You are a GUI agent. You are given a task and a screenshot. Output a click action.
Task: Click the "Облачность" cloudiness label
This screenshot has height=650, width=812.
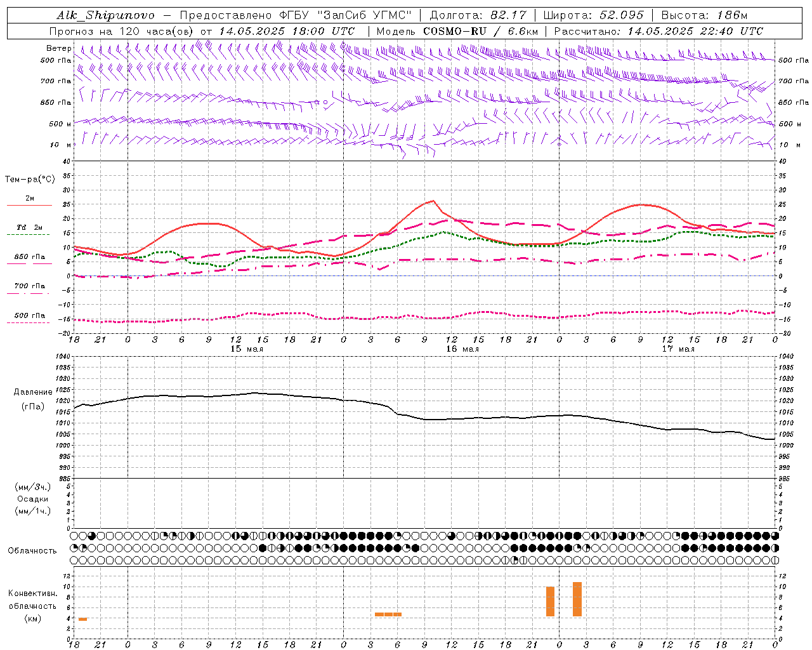[32, 551]
